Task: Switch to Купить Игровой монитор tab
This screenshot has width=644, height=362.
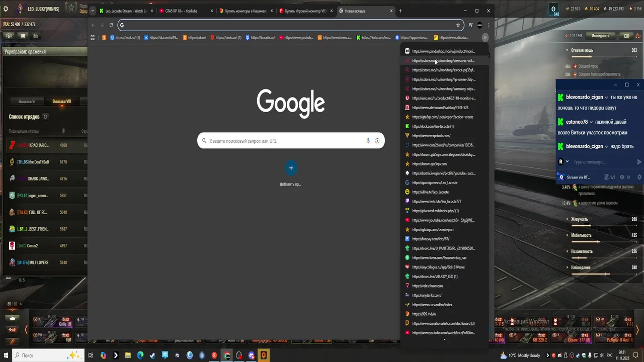Action: (305, 11)
